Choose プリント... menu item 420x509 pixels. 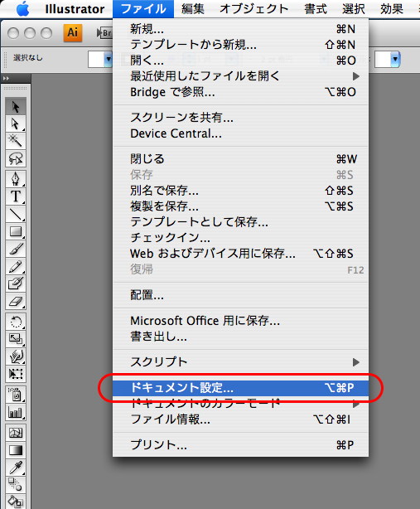point(240,445)
